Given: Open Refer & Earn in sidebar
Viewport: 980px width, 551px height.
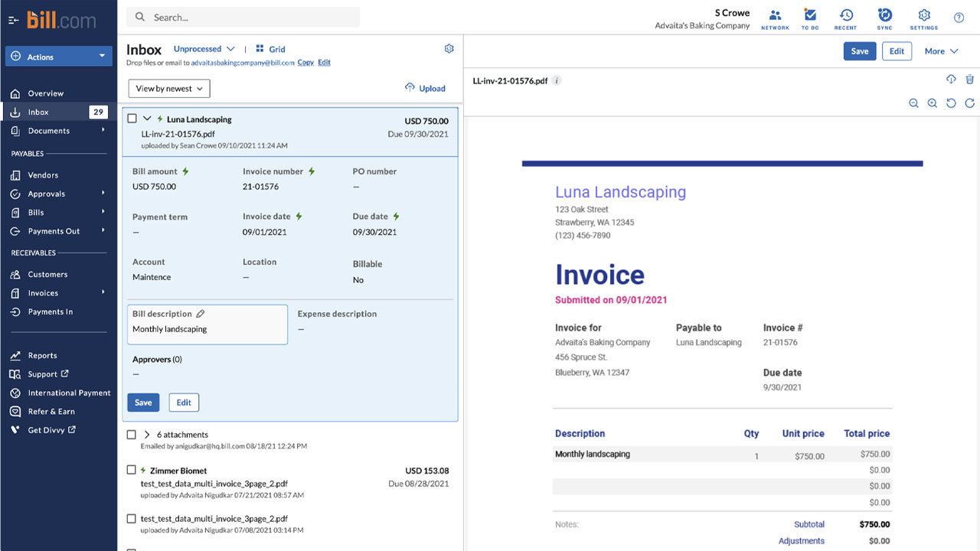Looking at the screenshot, I should [x=51, y=412].
